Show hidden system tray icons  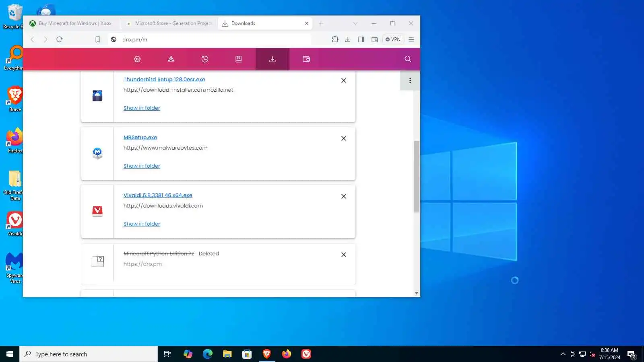[563, 354]
